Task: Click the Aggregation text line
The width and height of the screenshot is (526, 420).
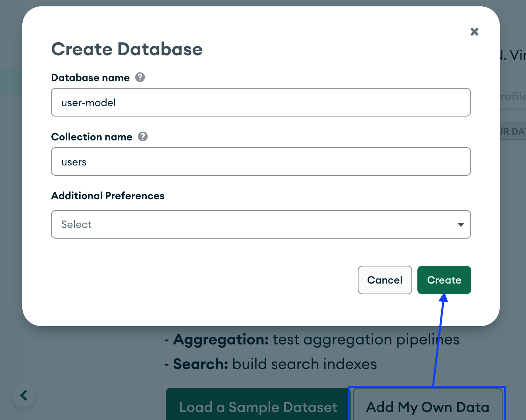Action: click(312, 340)
